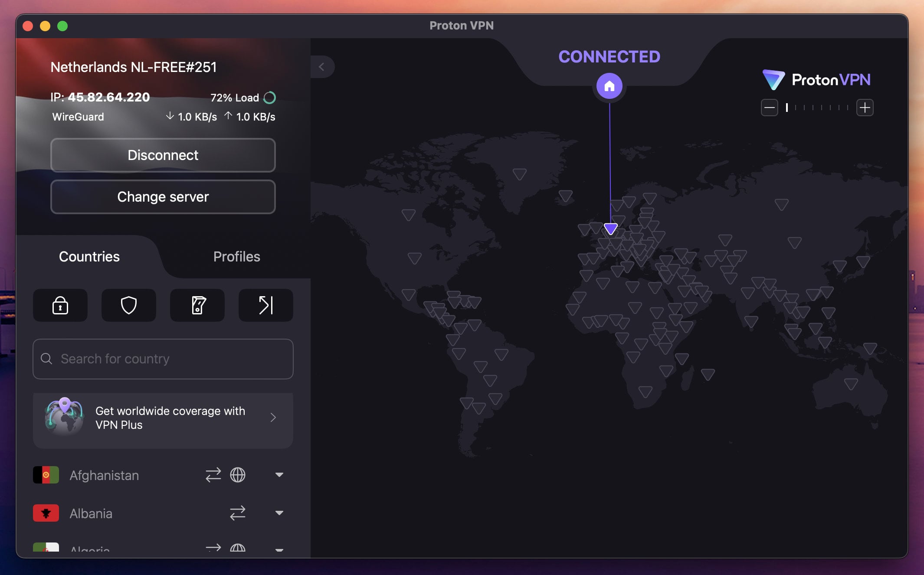
Task: Zoom out the map with minus button
Action: coord(770,108)
